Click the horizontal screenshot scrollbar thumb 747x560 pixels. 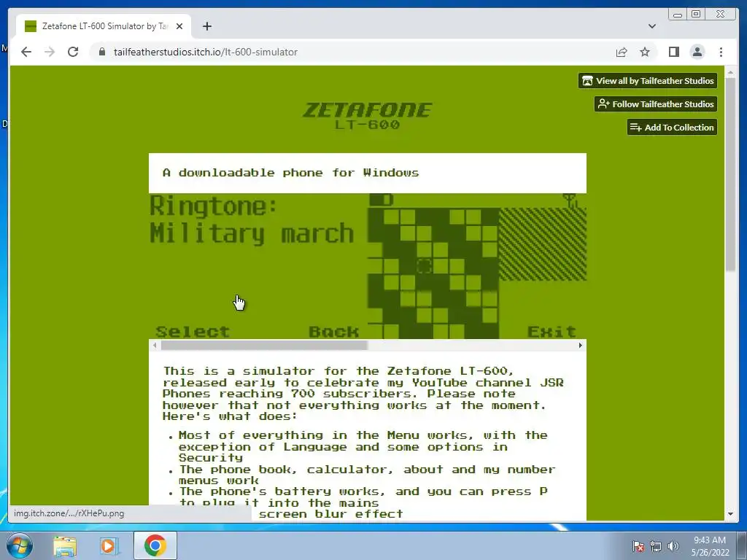coord(264,345)
